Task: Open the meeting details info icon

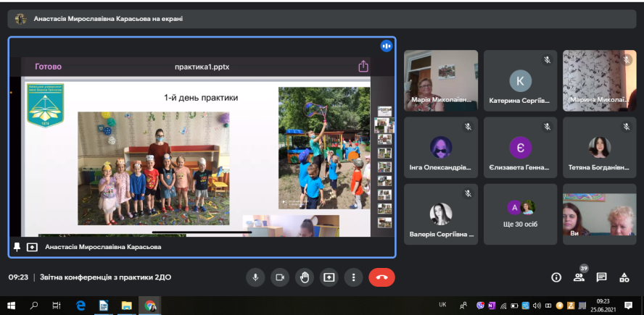Action: [556, 277]
